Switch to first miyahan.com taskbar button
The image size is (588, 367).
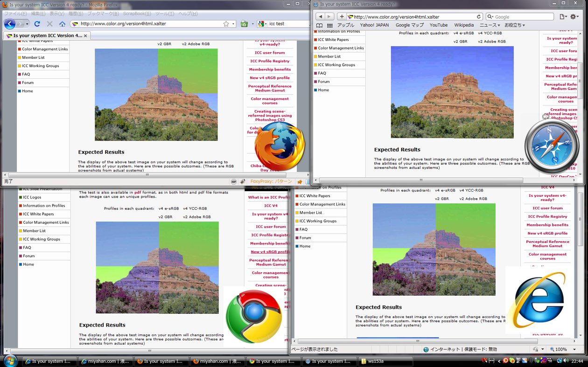coord(106,361)
